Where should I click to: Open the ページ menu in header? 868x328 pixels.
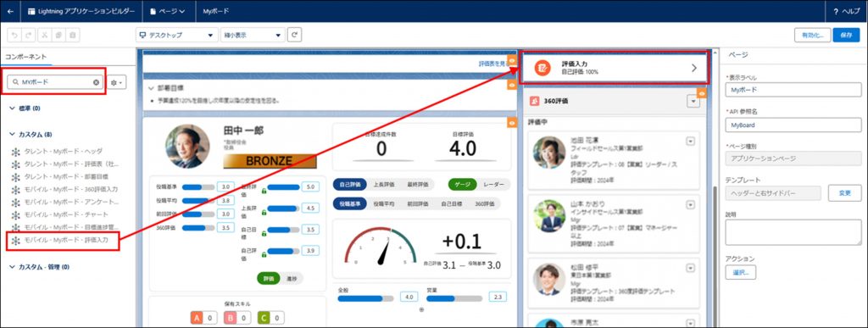coord(168,11)
